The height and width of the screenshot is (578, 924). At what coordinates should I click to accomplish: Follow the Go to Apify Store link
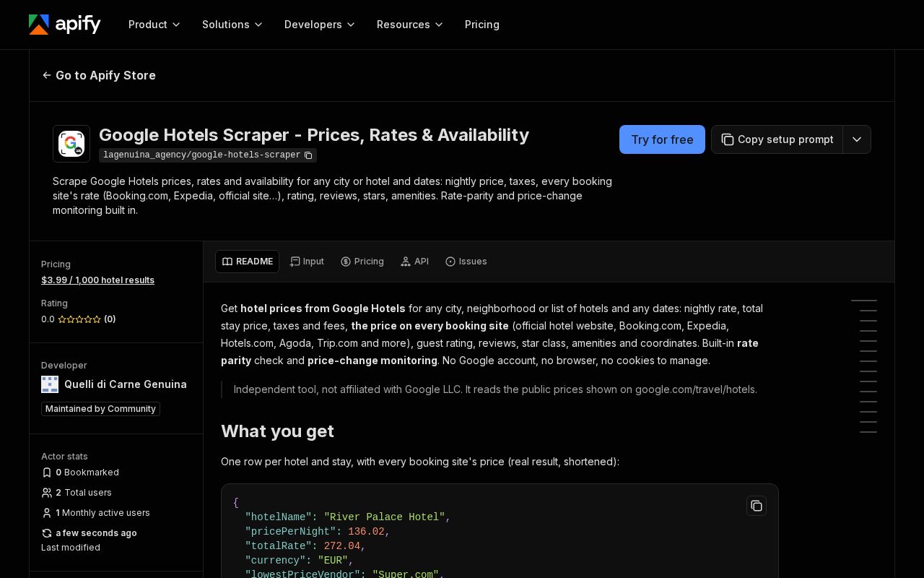tap(99, 75)
